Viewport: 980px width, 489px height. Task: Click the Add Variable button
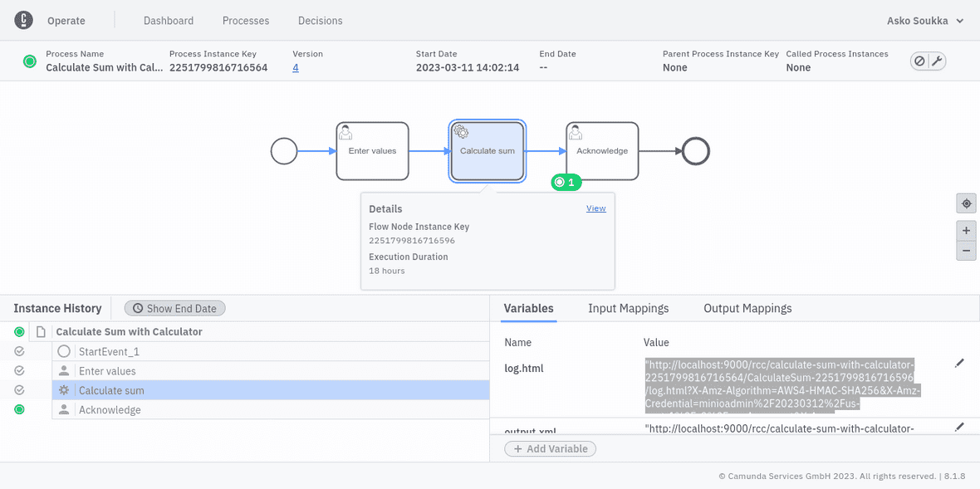coord(550,448)
